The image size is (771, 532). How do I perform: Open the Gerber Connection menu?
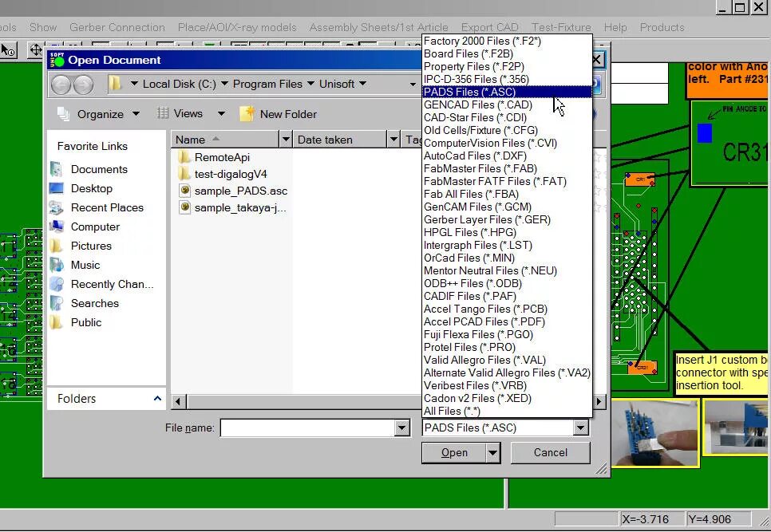(117, 27)
